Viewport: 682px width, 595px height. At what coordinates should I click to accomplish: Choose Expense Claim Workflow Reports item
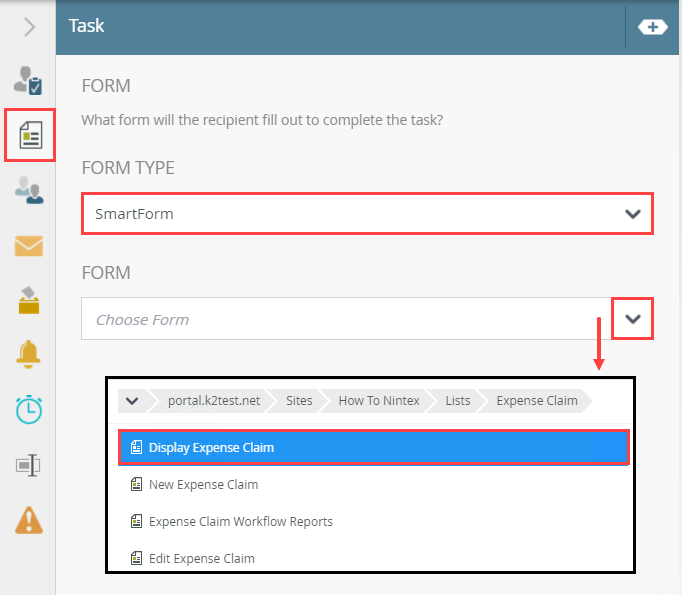coord(240,522)
